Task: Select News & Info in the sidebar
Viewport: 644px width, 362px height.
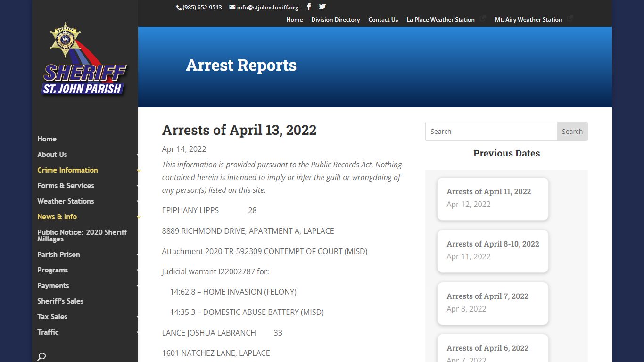Action: tap(57, 217)
